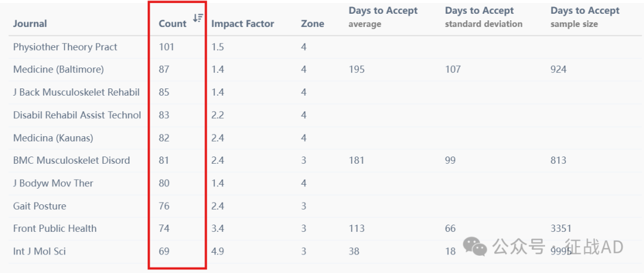Click Days to Accept sample size header
The image size is (644, 273).
click(x=585, y=17)
